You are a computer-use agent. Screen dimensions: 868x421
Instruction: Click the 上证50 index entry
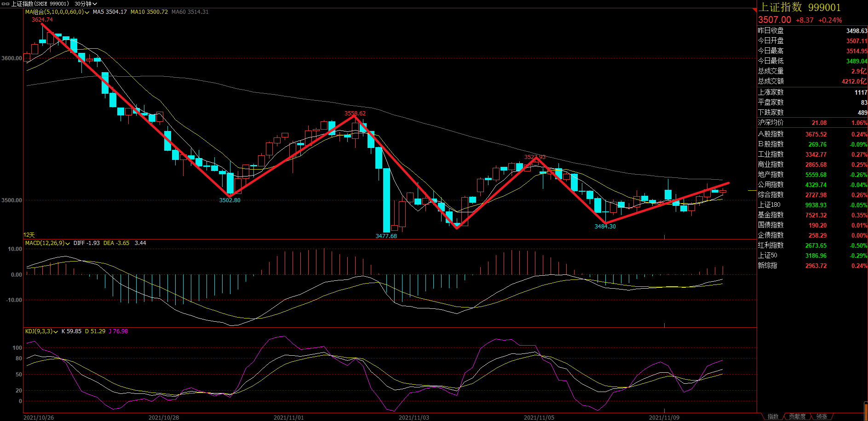(x=768, y=256)
